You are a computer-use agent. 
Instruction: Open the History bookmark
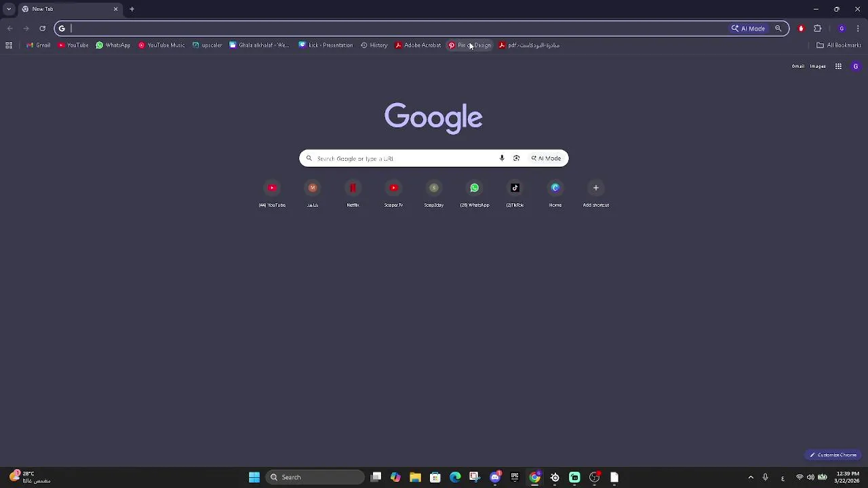tap(374, 45)
